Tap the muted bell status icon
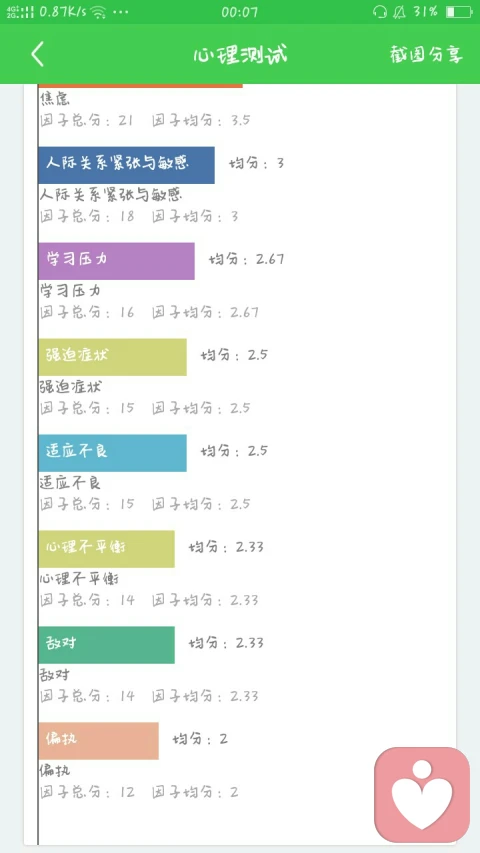The height and width of the screenshot is (853, 480). (399, 12)
